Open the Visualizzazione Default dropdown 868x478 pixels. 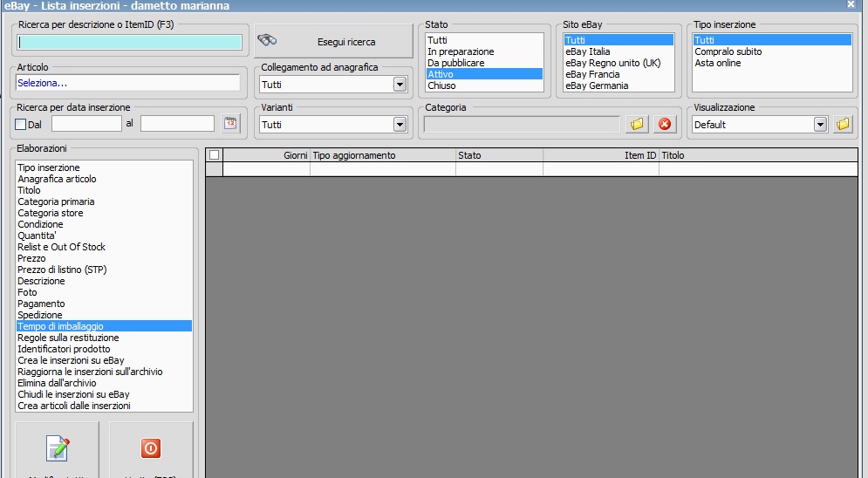820,125
